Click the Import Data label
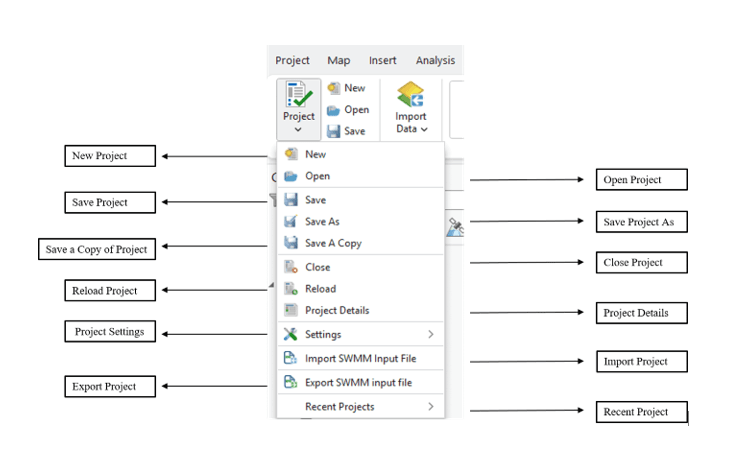This screenshot has width=752, height=467. [x=411, y=123]
